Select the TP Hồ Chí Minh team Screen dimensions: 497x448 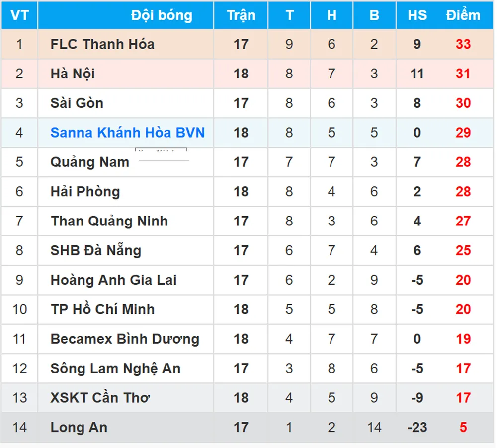102,309
